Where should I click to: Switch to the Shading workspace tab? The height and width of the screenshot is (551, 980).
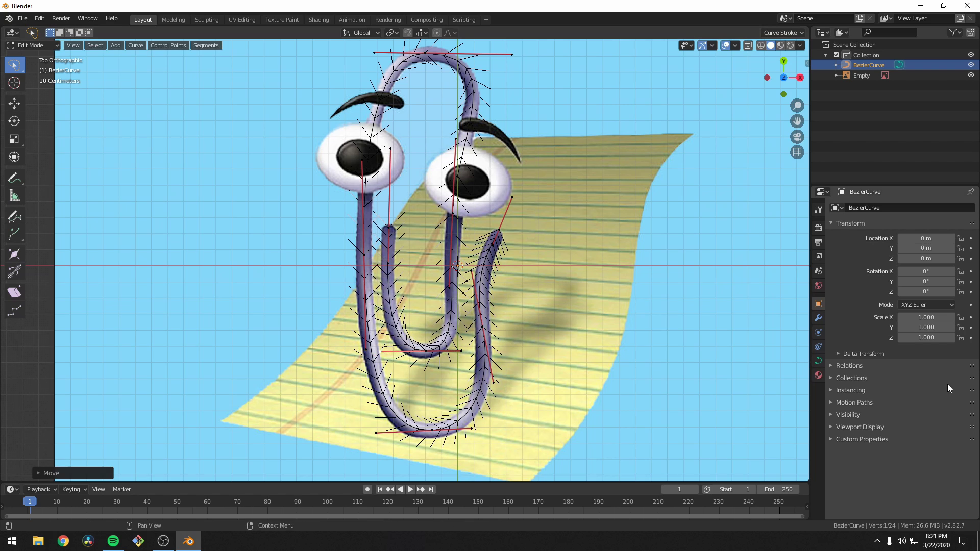click(x=318, y=20)
